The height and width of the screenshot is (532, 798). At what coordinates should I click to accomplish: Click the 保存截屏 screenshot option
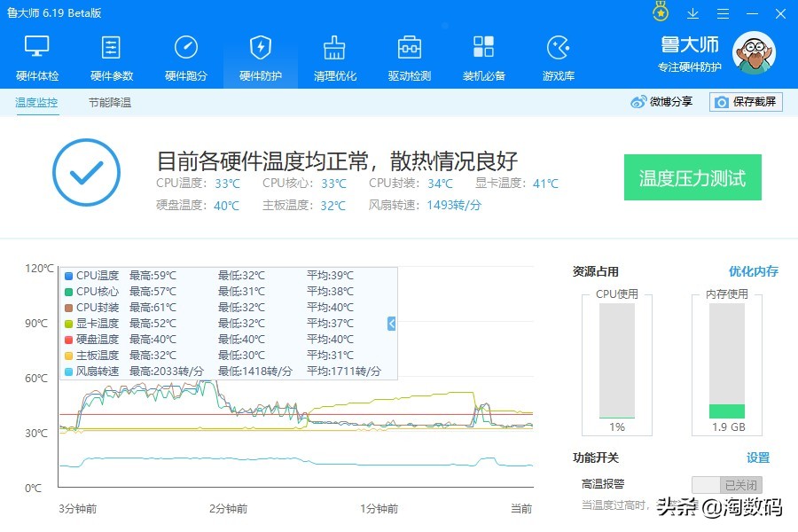(x=747, y=102)
